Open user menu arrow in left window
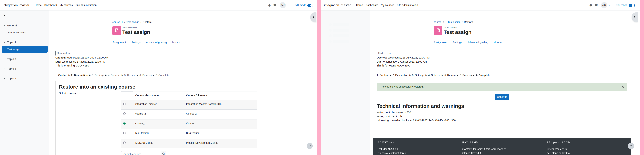644x155 pixels. (x=288, y=5)
